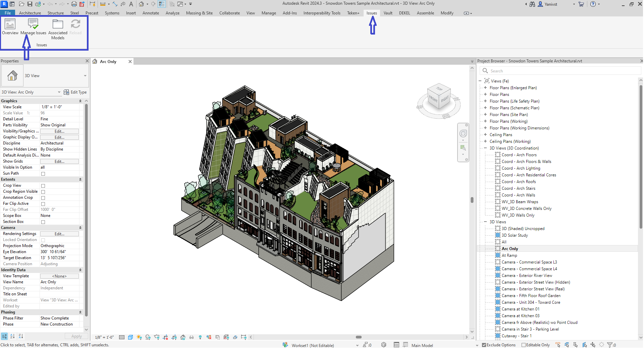The image size is (644, 348).
Task: Open the Massing & Site ribbon tab
Action: (199, 13)
